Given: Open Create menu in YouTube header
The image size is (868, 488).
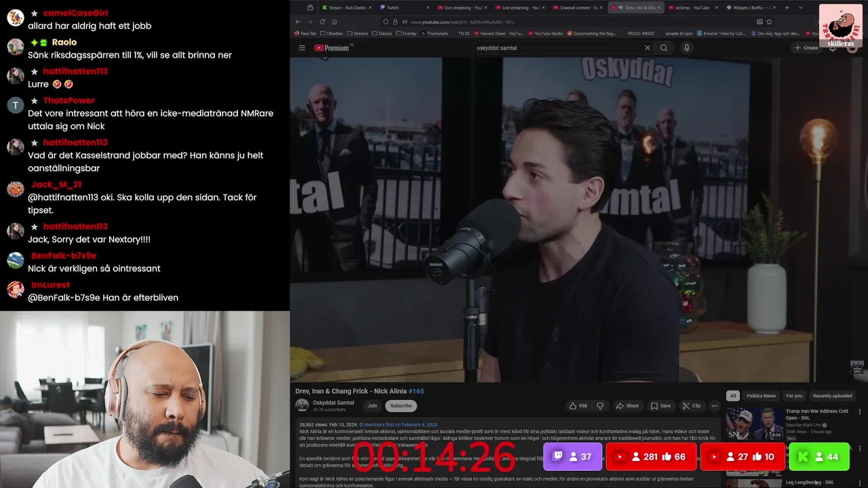Looking at the screenshot, I should [806, 48].
